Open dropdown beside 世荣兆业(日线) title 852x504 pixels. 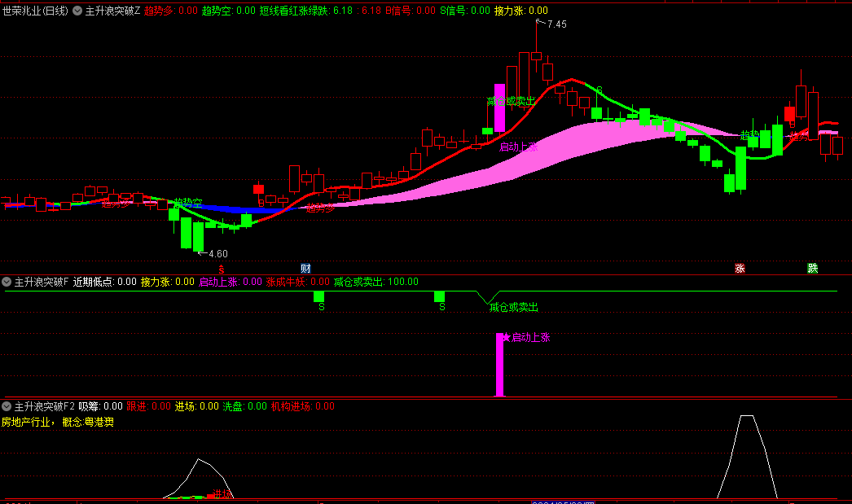[x=77, y=11]
